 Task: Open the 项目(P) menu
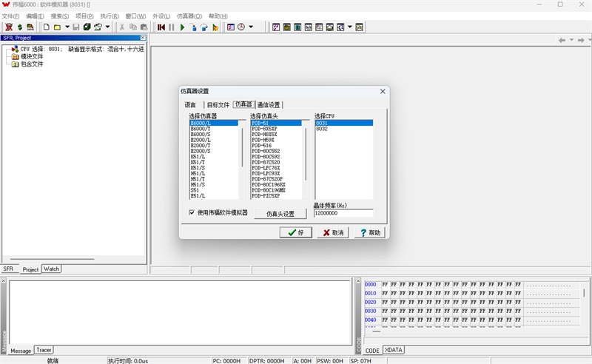click(x=84, y=16)
